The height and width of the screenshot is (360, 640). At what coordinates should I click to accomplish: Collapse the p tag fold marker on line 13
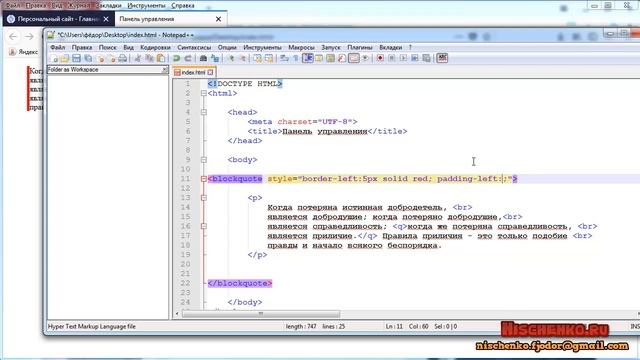coord(204,198)
